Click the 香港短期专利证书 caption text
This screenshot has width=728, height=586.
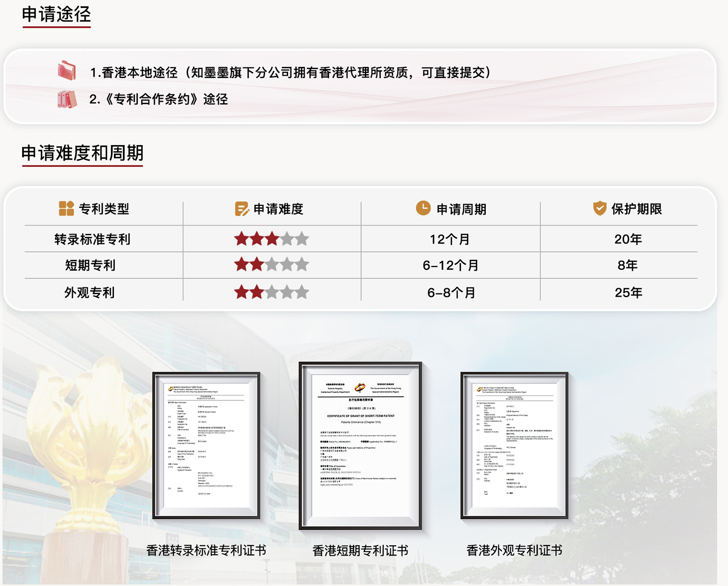[360, 551]
